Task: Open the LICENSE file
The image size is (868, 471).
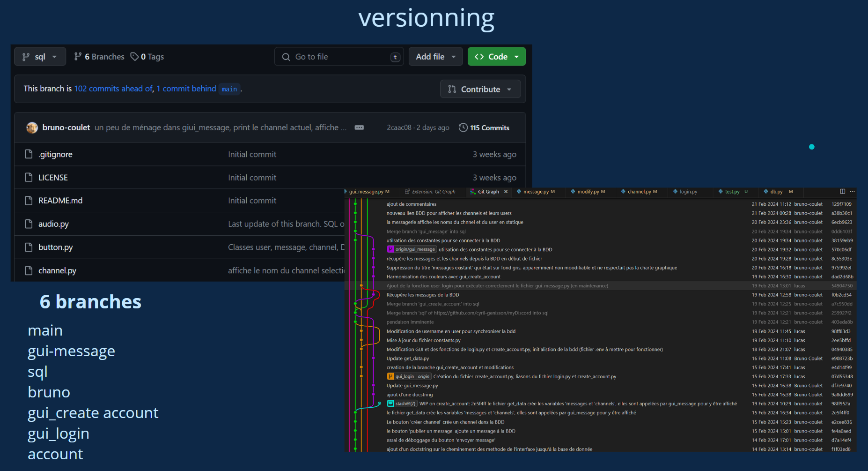Action: [x=53, y=178]
